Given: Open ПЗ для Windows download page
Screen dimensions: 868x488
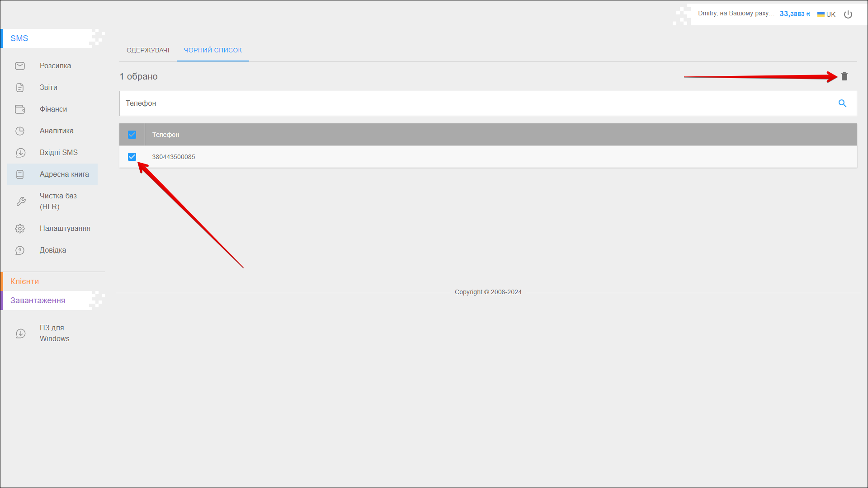Looking at the screenshot, I should pos(54,333).
